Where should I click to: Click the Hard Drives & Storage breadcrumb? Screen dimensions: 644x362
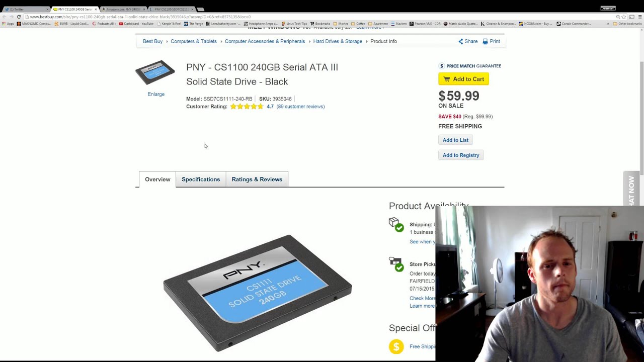(x=338, y=41)
